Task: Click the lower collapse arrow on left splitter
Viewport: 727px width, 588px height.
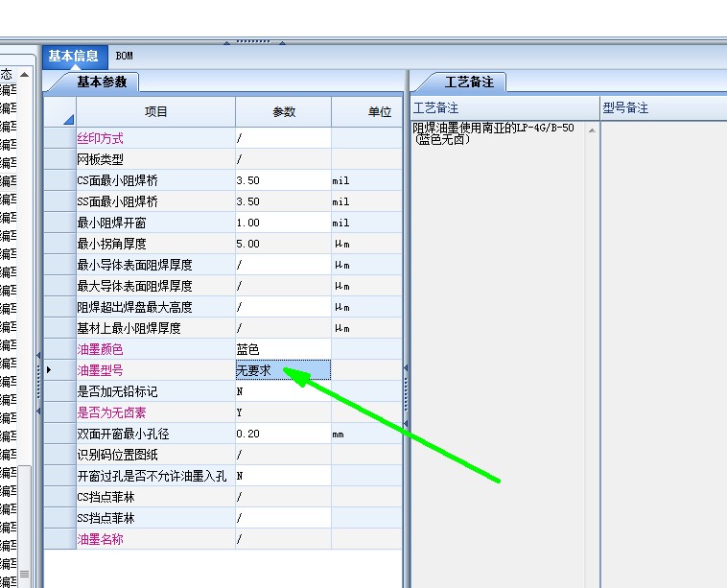Action: 38,411
